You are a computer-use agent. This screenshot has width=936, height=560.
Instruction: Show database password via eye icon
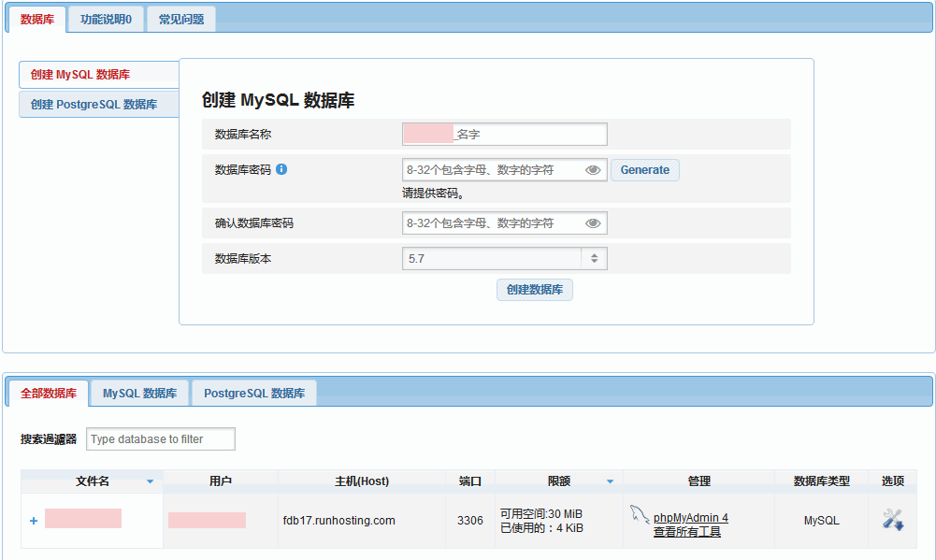pyautogui.click(x=592, y=170)
